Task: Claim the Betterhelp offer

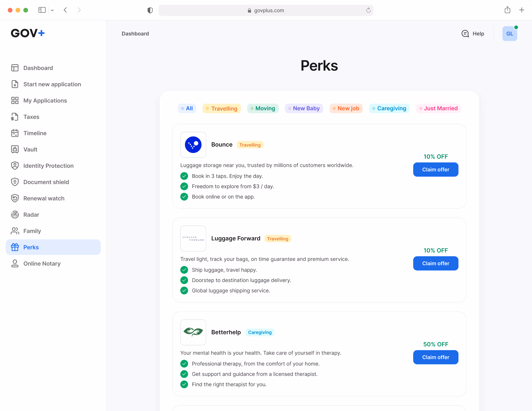Action: coord(436,357)
